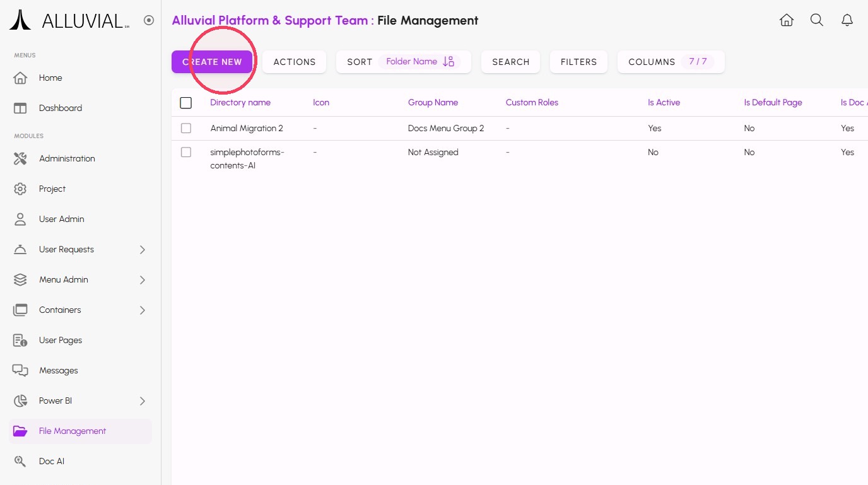
Task: Toggle the sidebar pin circle icon
Action: [x=149, y=20]
